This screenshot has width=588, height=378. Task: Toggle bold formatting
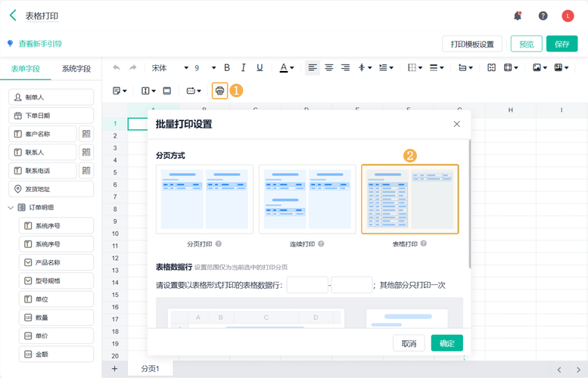point(227,67)
